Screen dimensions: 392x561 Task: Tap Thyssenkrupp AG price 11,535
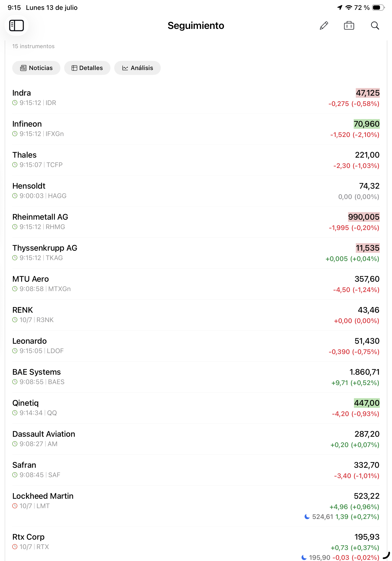tap(367, 248)
